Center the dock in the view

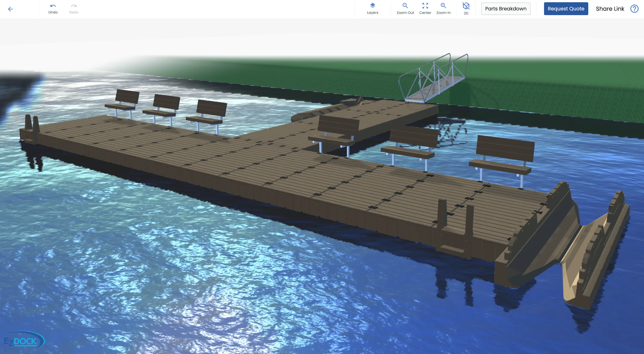point(425,9)
